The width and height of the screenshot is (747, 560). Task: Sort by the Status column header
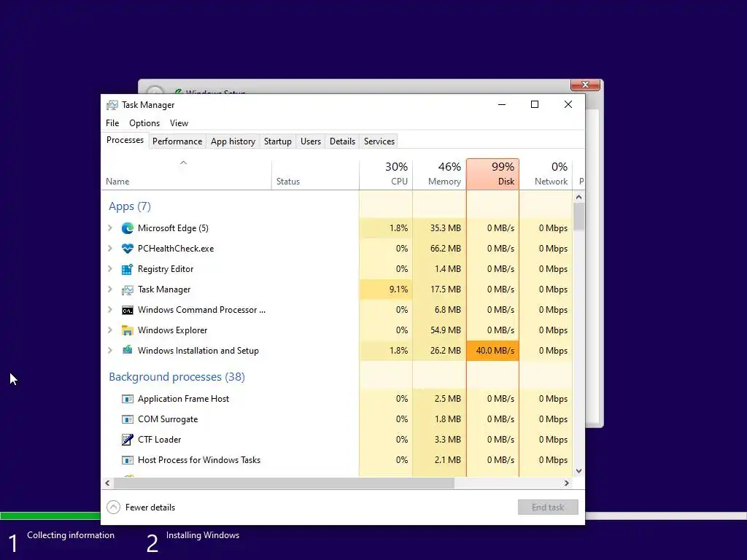point(315,174)
